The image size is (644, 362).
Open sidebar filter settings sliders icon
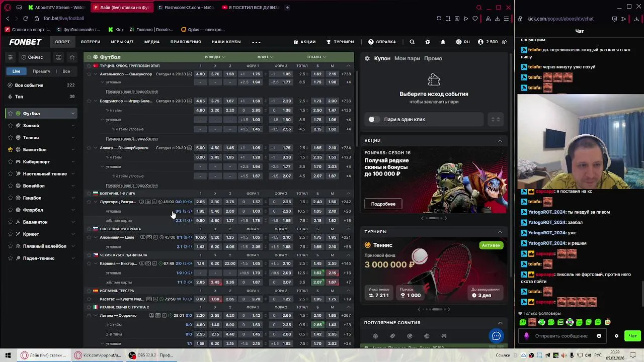pos(10,57)
